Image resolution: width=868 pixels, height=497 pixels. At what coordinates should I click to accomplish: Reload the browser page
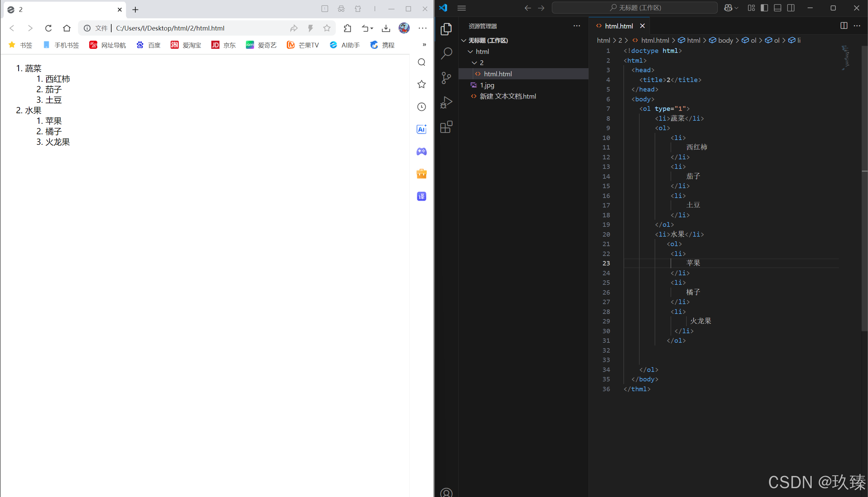49,28
